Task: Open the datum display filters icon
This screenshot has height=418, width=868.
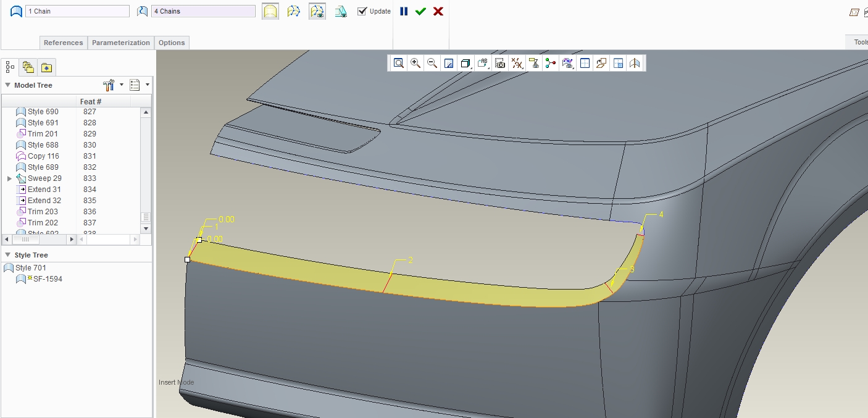Action: (x=517, y=63)
